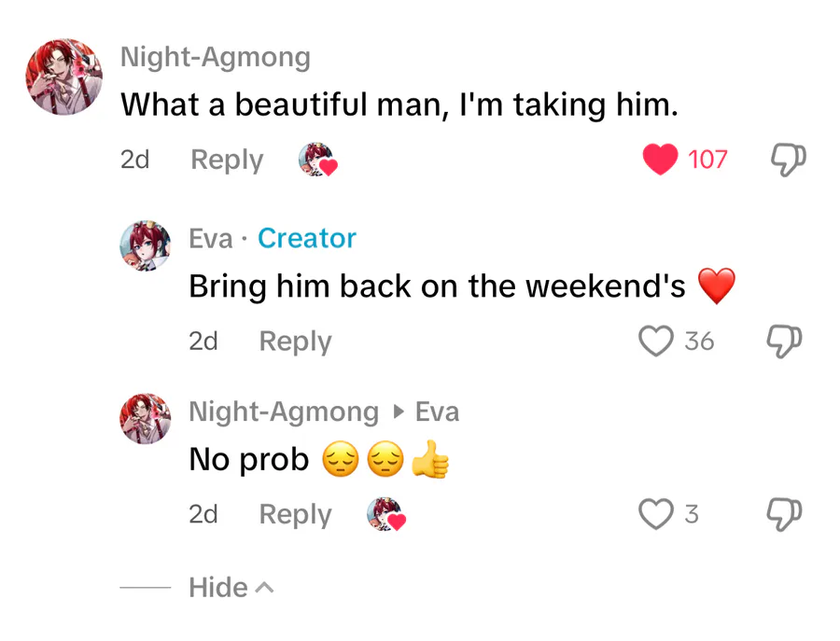Viewport: 840px width, 641px height.
Task: Open Night-Agmong's avatar on 'No prob' reply
Action: pyautogui.click(x=146, y=419)
